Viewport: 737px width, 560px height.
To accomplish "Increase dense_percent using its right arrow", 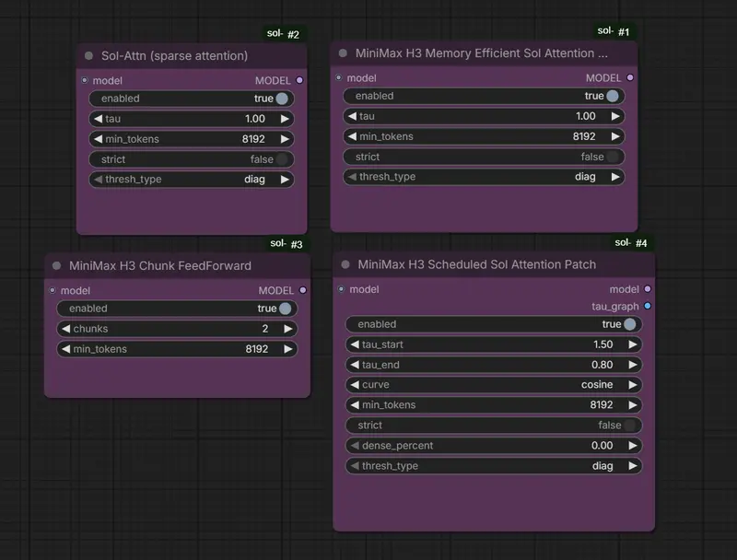I will (633, 446).
